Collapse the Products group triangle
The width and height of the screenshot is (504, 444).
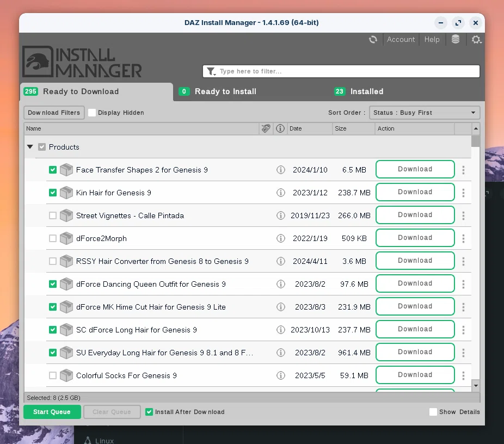[x=30, y=147]
